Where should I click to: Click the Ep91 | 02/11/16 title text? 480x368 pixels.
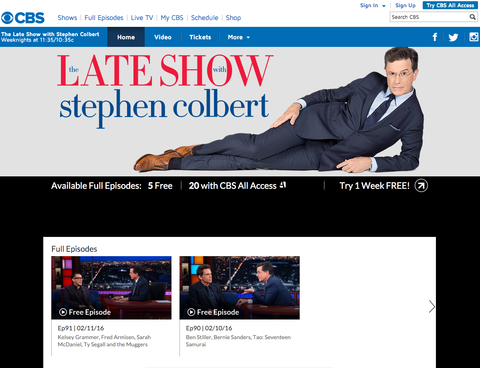[x=81, y=328]
